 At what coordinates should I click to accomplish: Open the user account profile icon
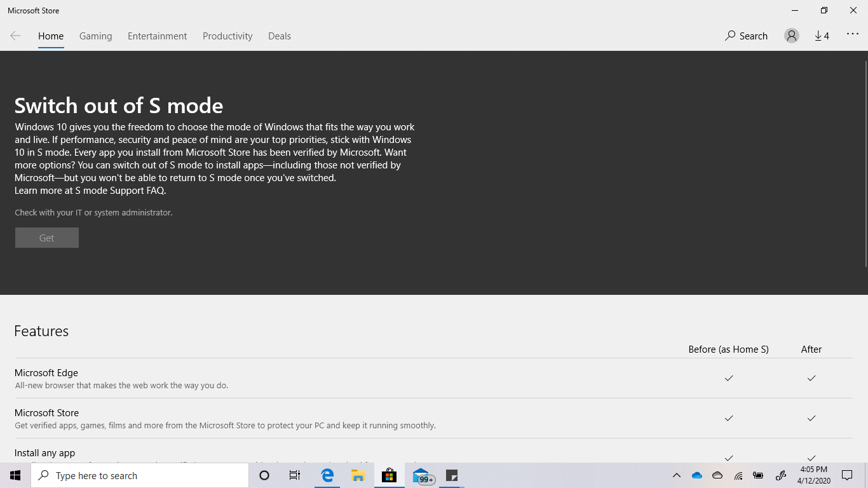click(791, 36)
